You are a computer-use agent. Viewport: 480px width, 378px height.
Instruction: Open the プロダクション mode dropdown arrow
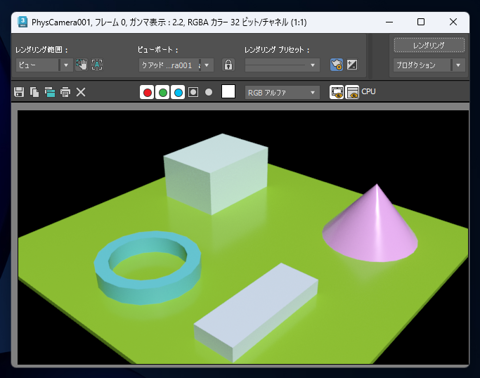(x=459, y=65)
